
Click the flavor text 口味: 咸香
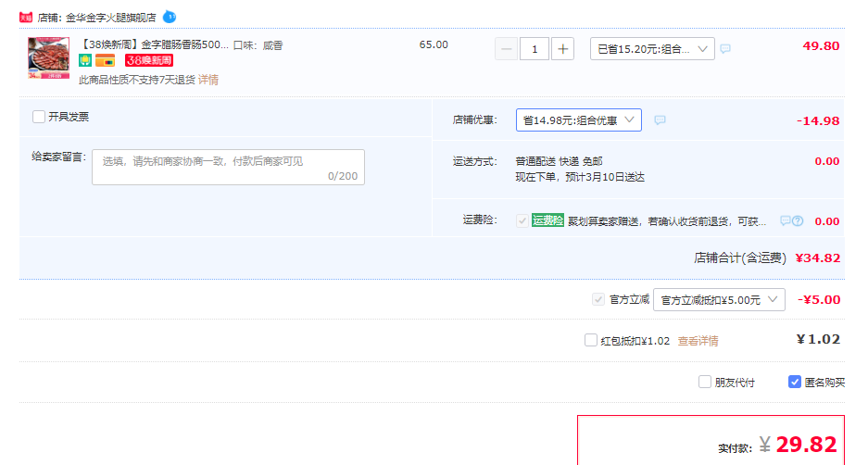pyautogui.click(x=258, y=45)
